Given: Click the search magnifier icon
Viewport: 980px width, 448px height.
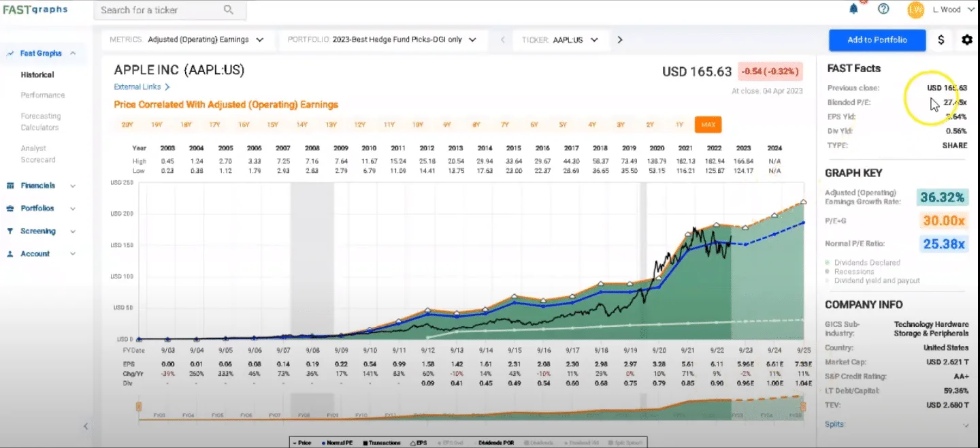Looking at the screenshot, I should [228, 10].
